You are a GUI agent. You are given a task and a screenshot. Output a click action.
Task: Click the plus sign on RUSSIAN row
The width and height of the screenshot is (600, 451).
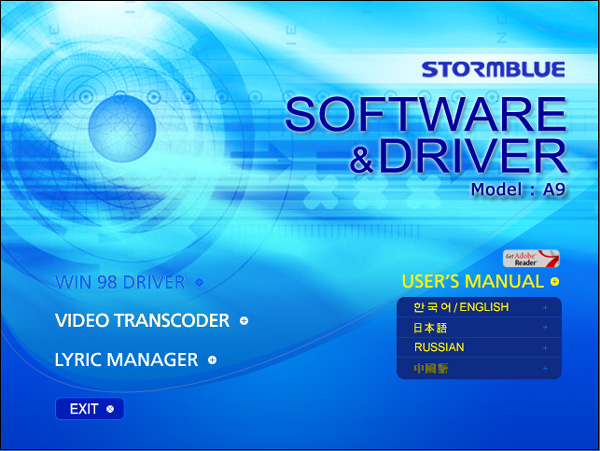[x=545, y=348]
